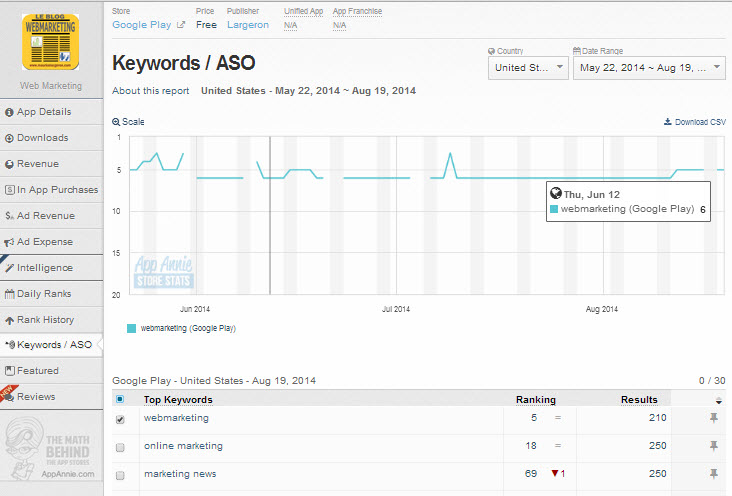The width and height of the screenshot is (732, 496).
Task: Click the Download CSV arrow icon
Action: coord(668,121)
